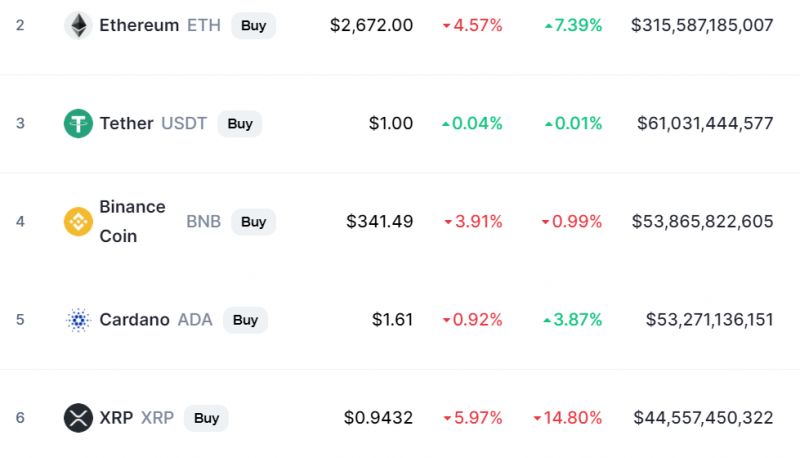Screen dimensions: 800x458
Task: Open the Cardano coin name link
Action: click(x=134, y=320)
